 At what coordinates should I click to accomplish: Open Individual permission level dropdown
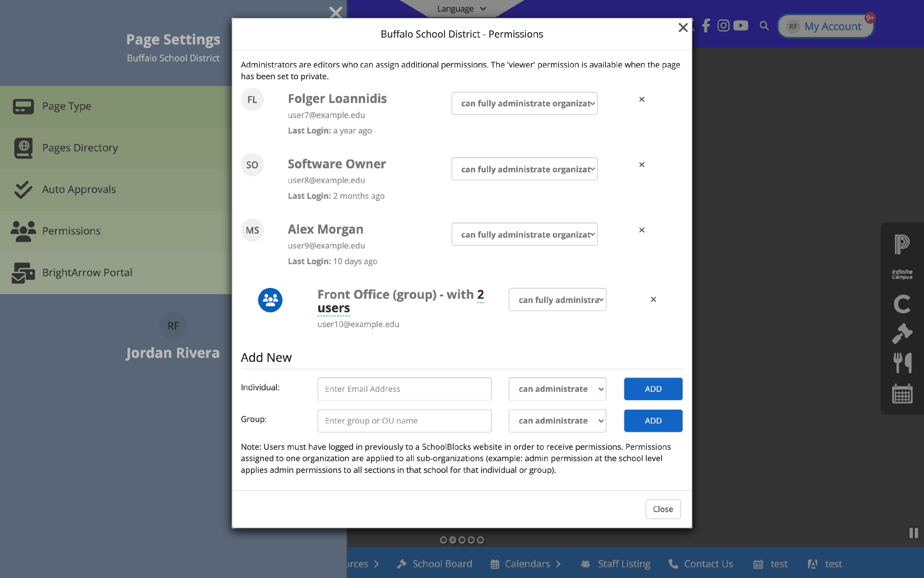[557, 389]
